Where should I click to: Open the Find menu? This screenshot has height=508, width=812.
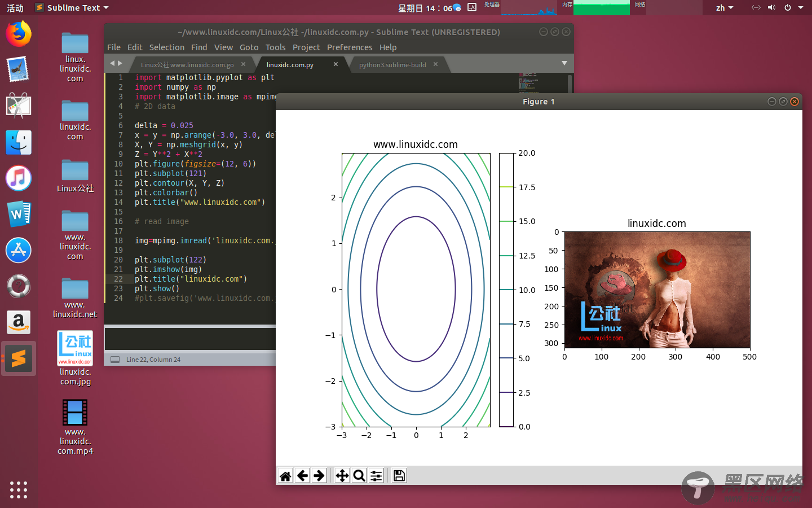199,47
